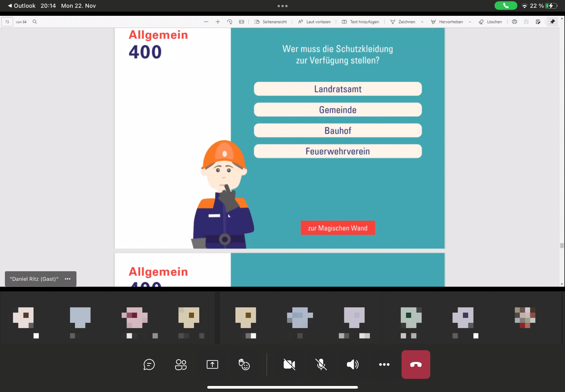
Task: Show the meeting participants list
Action: point(181,365)
